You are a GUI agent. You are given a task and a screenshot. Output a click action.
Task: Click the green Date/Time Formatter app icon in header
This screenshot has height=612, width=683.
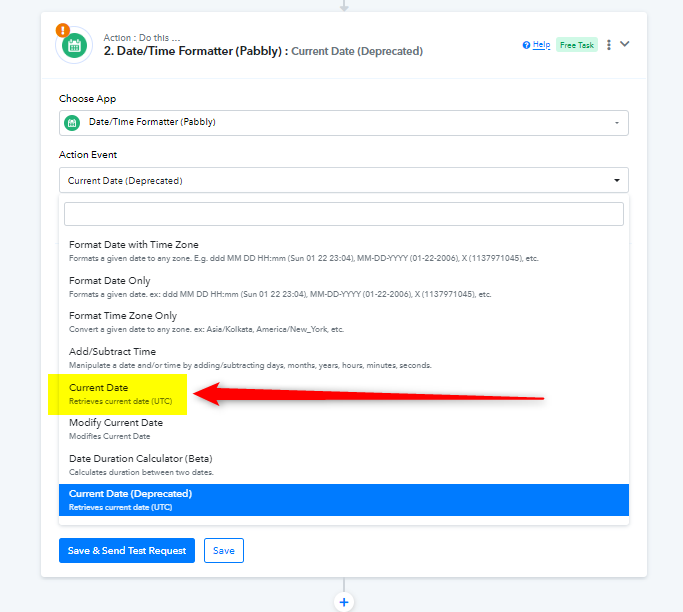coord(74,45)
